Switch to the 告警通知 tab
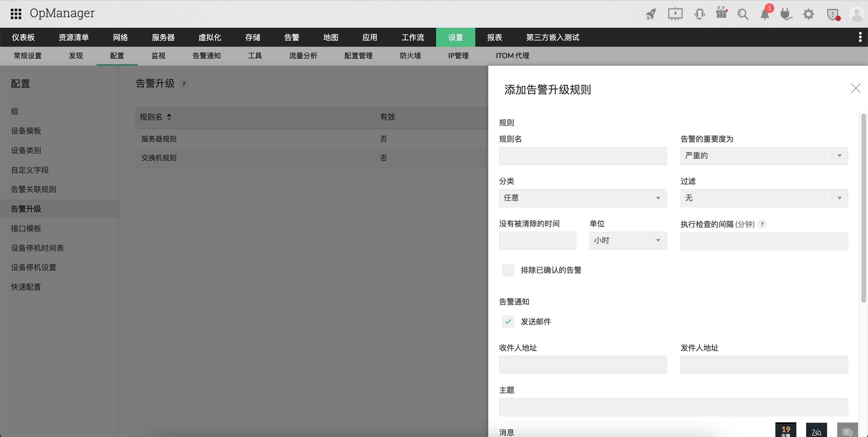868x437 pixels. click(x=206, y=55)
